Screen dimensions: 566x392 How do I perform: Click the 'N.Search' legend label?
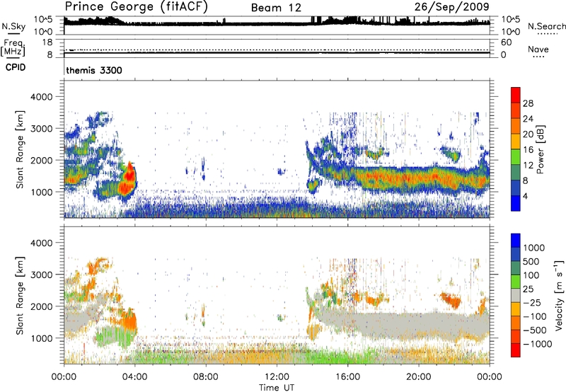click(546, 26)
